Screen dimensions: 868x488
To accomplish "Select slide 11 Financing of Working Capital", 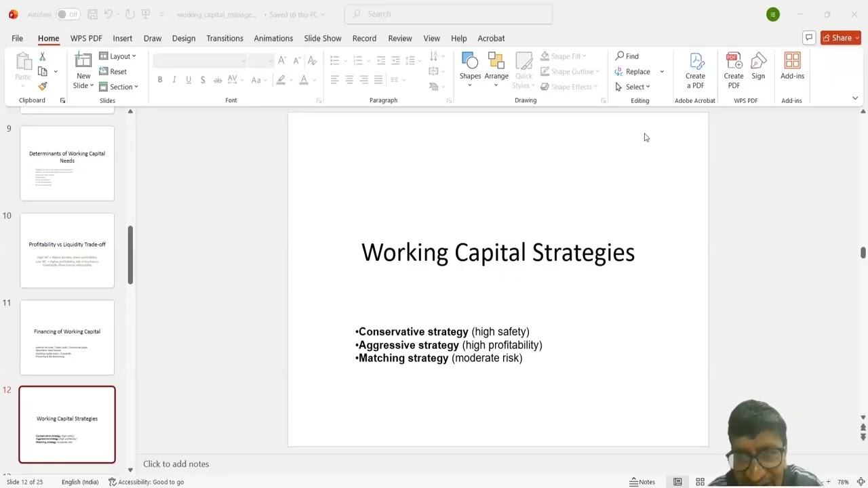I will (x=67, y=338).
